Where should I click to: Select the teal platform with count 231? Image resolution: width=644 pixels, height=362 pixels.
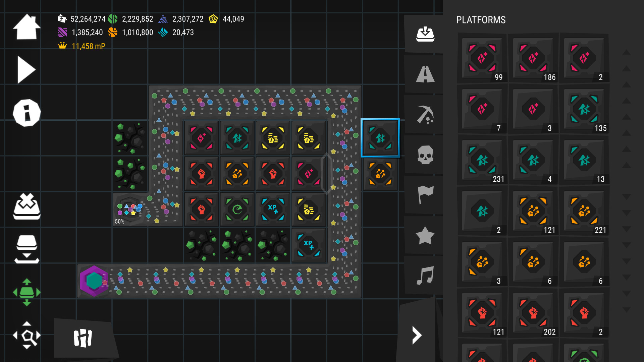point(482,160)
